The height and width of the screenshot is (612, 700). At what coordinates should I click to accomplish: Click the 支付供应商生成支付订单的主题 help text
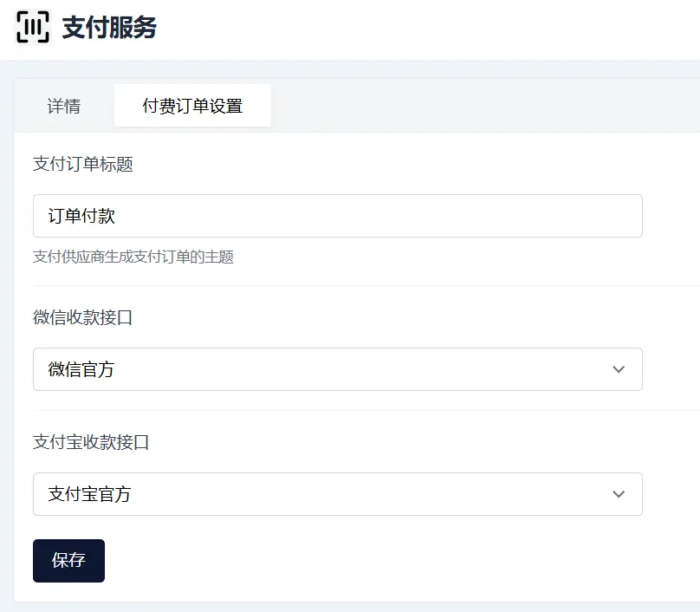point(133,257)
